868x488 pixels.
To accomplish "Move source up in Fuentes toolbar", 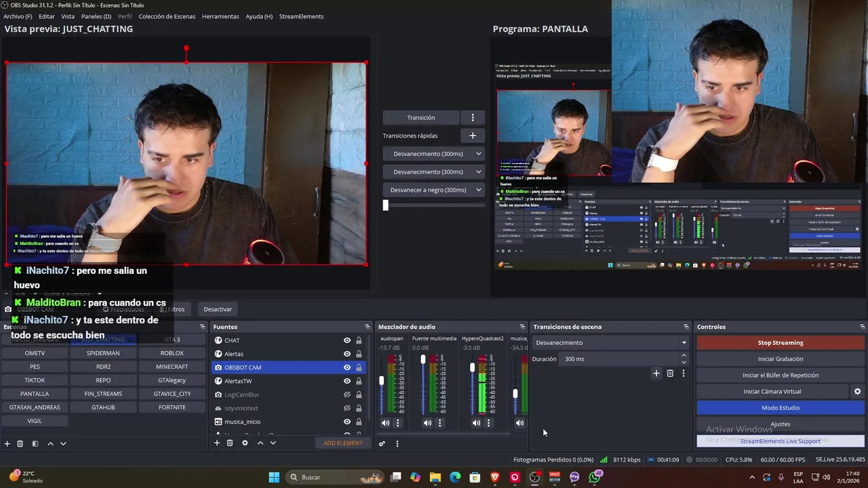I will 260,443.
